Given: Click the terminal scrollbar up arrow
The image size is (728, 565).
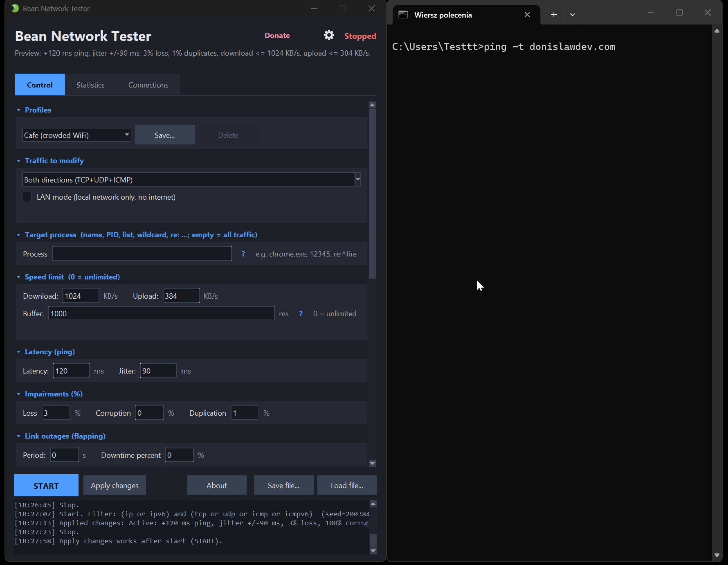Looking at the screenshot, I should coord(717,31).
